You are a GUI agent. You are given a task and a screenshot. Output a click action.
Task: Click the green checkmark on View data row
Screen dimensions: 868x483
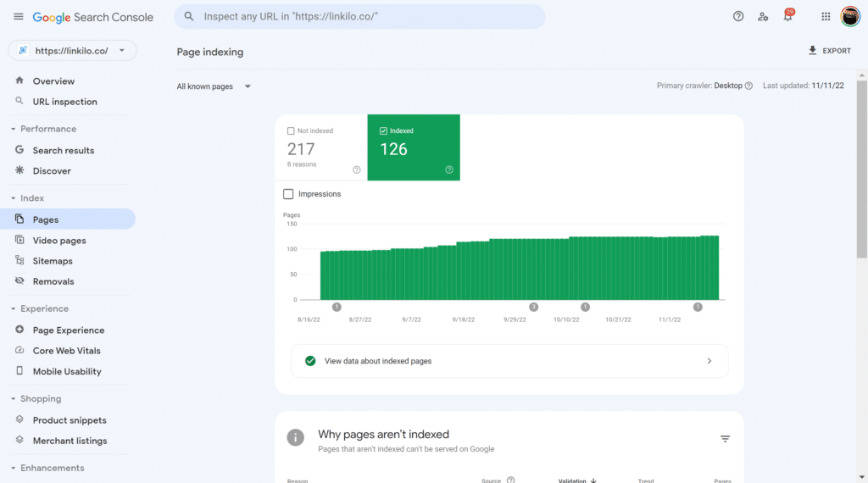(310, 361)
